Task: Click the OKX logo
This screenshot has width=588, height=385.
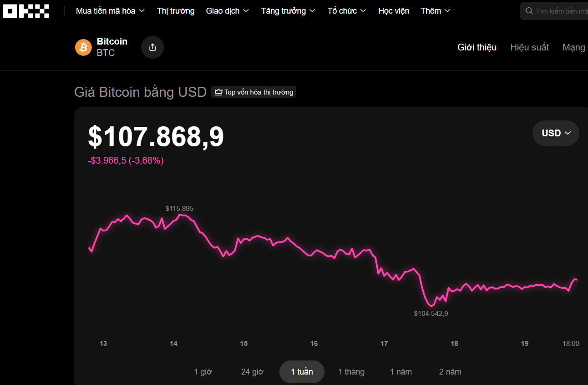Action: coord(26,11)
